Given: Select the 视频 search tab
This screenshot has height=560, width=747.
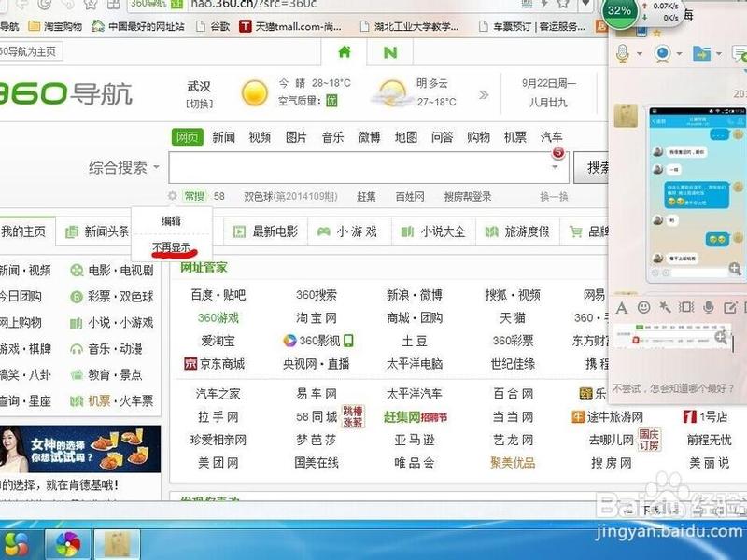Looking at the screenshot, I should coord(260,137).
